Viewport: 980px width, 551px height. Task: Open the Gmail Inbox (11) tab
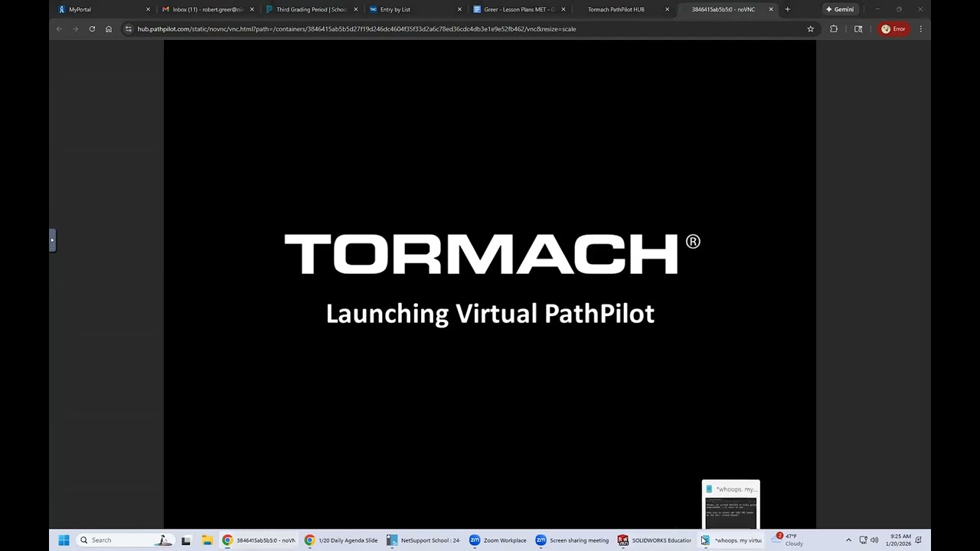pyautogui.click(x=207, y=9)
